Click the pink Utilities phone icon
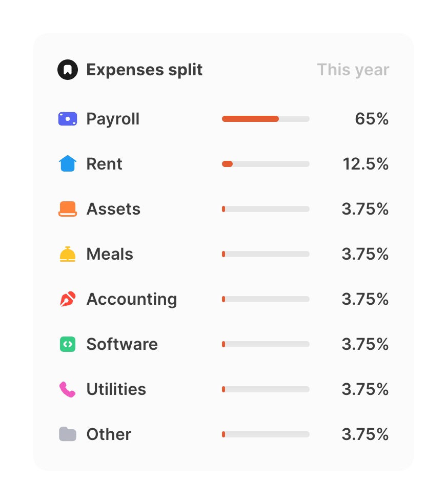 pos(67,389)
